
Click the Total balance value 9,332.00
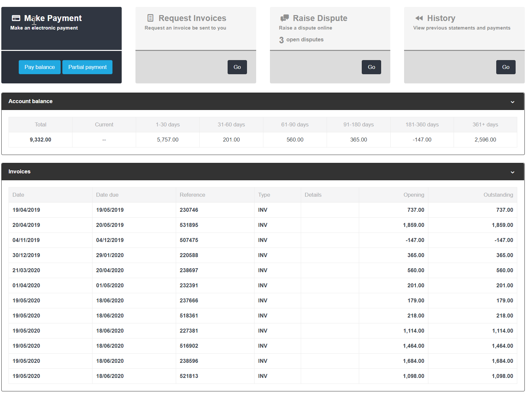click(x=40, y=140)
